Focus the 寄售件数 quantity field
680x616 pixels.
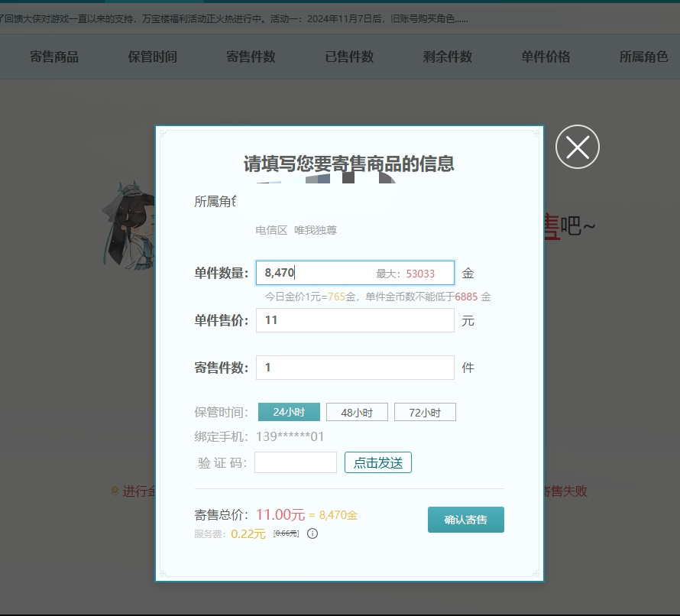tap(355, 368)
